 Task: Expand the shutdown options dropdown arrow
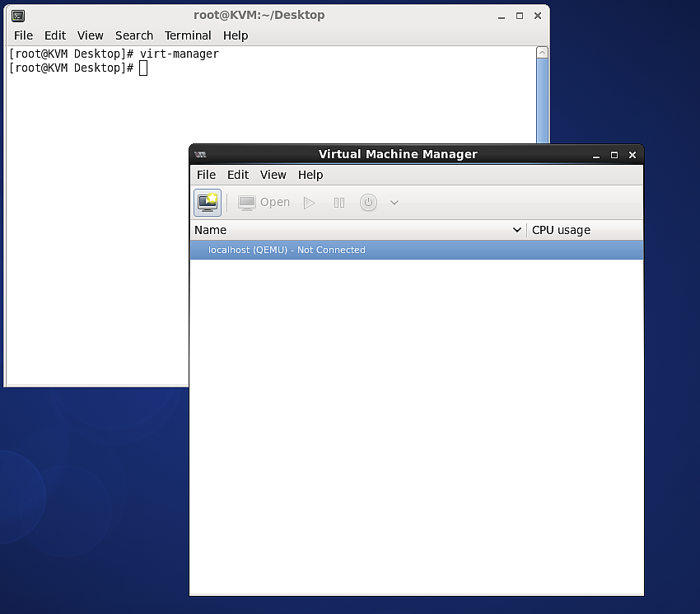pyautogui.click(x=394, y=202)
